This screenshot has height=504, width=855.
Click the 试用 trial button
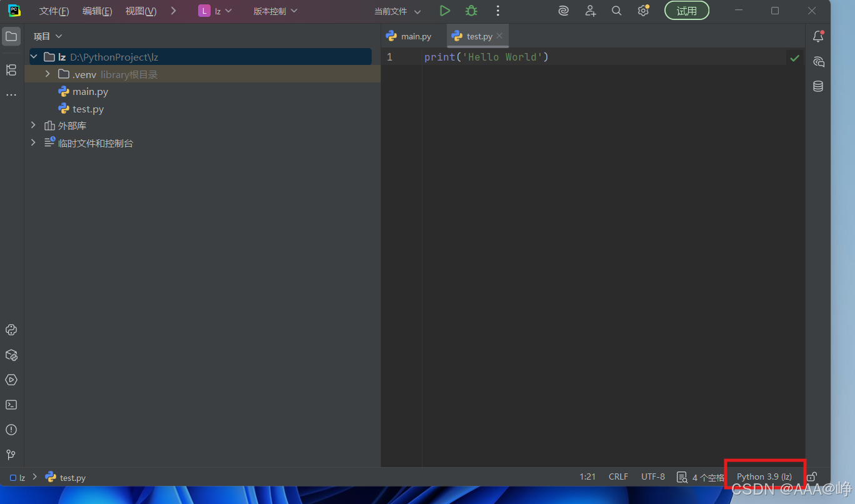pos(687,11)
